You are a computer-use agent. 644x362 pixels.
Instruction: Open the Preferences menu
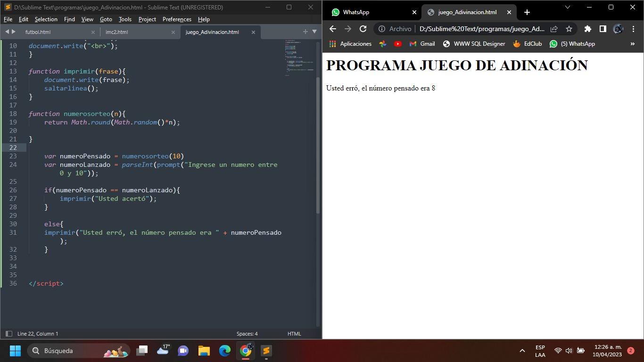coord(177,19)
